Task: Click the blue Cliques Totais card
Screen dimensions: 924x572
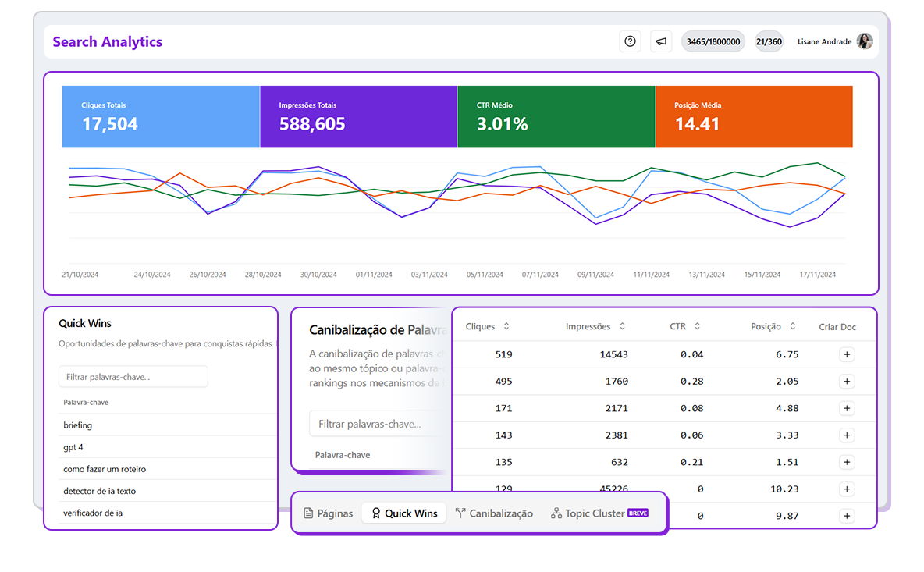Action: [161, 115]
